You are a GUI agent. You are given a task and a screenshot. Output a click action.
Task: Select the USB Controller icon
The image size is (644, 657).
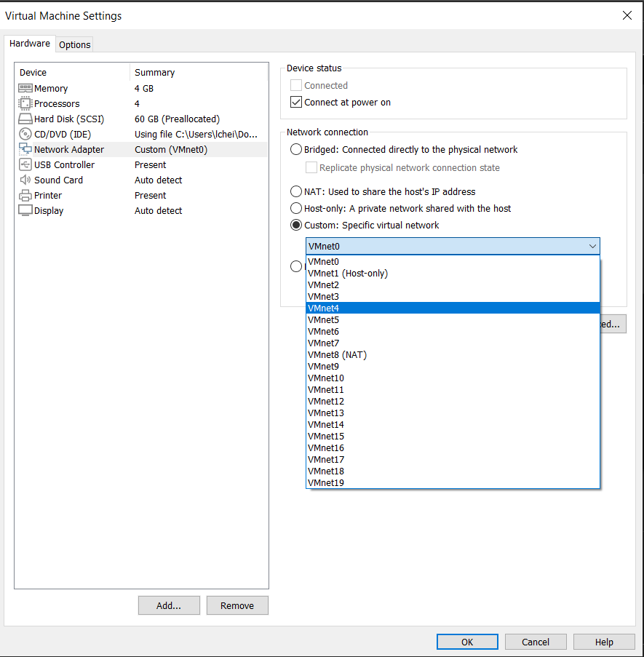[x=25, y=164]
